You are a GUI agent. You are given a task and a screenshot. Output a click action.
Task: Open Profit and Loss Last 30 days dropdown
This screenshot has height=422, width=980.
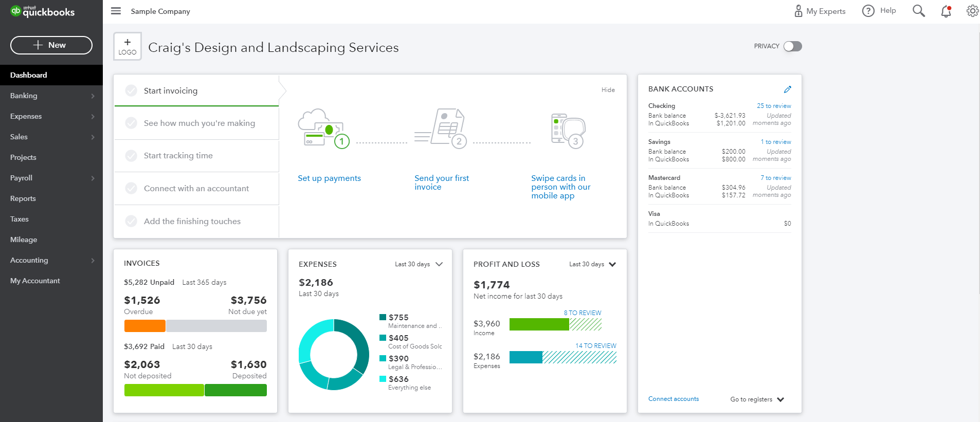coord(592,264)
